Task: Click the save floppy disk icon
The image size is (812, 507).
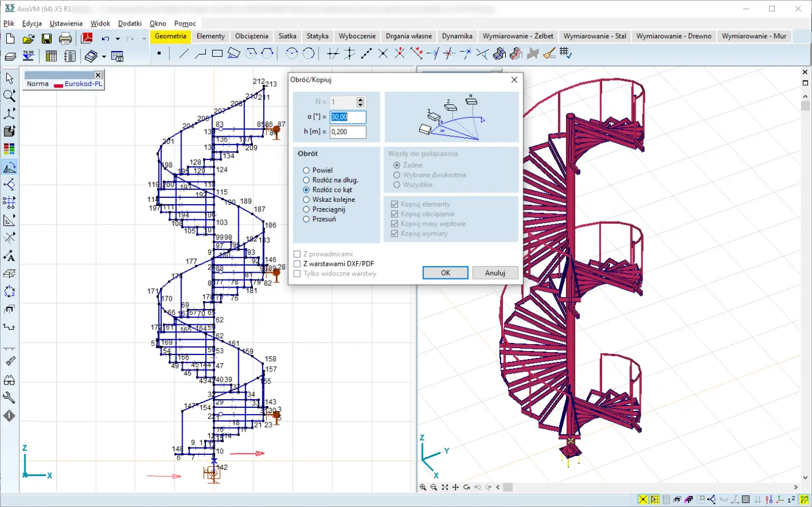Action: point(46,39)
